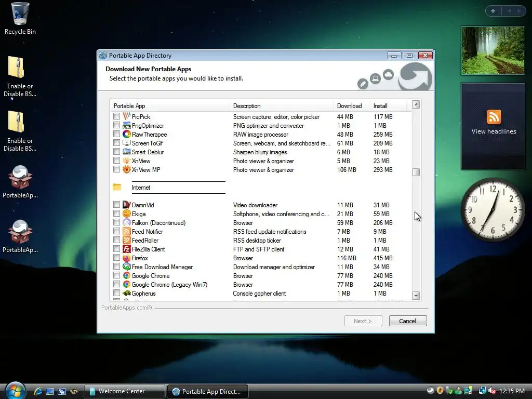Click the Falkon browser icon
This screenshot has width=532, height=399.
[x=127, y=222]
